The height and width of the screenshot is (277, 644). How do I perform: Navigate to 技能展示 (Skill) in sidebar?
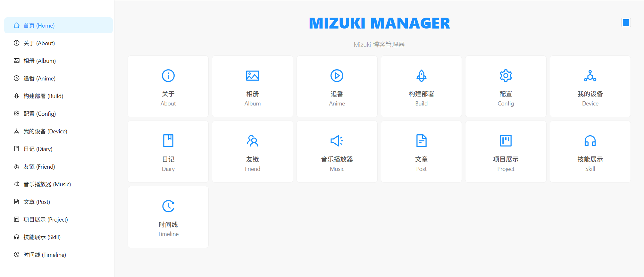coord(58,237)
